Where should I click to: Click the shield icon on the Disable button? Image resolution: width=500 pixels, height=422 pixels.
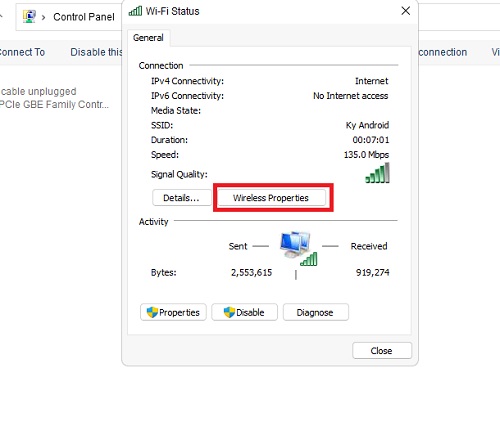[229, 312]
